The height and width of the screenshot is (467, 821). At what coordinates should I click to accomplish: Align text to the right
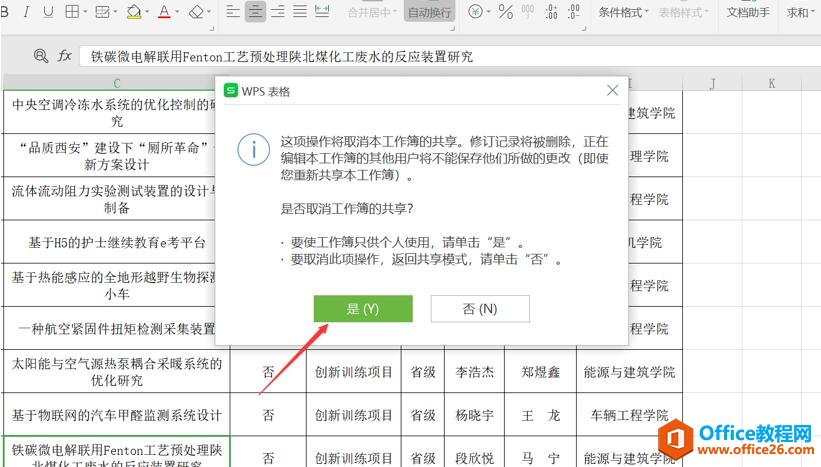click(x=278, y=12)
